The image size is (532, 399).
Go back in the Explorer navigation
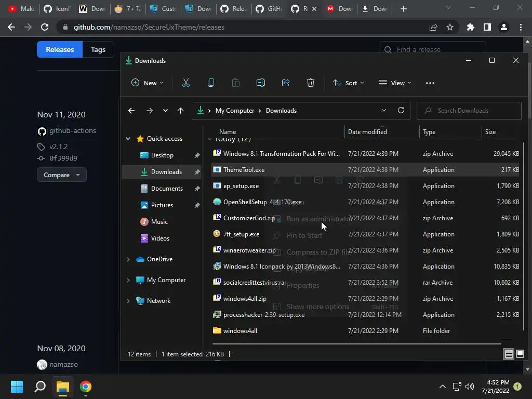point(131,111)
